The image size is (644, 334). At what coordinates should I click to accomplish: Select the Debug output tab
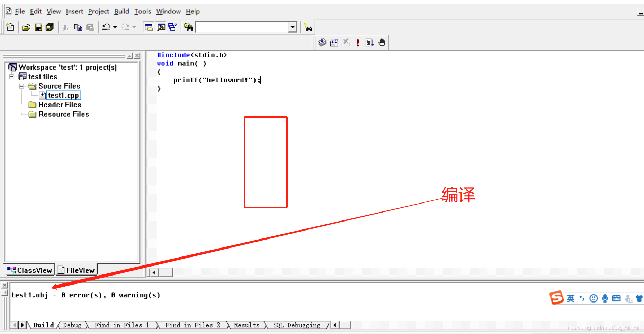pos(72,325)
